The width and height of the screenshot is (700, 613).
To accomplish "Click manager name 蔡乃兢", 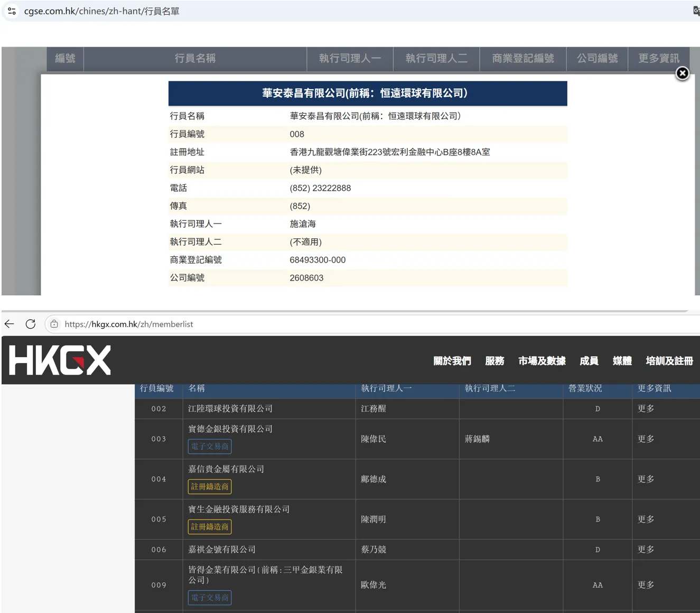I will tap(374, 549).
